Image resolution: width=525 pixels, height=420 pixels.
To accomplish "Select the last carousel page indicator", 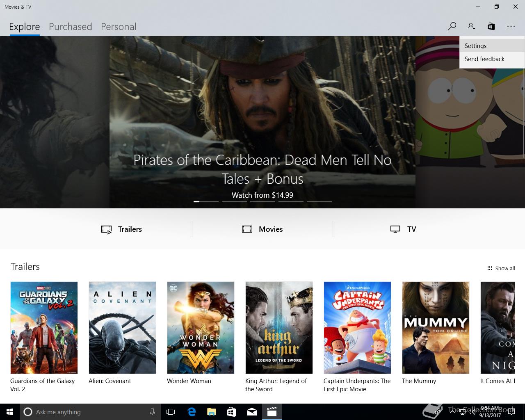I will coord(319,201).
